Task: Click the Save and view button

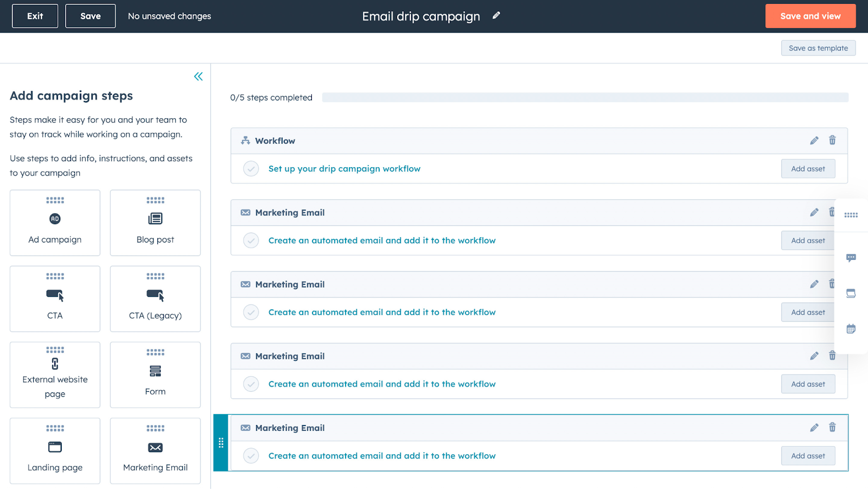Action: [810, 16]
